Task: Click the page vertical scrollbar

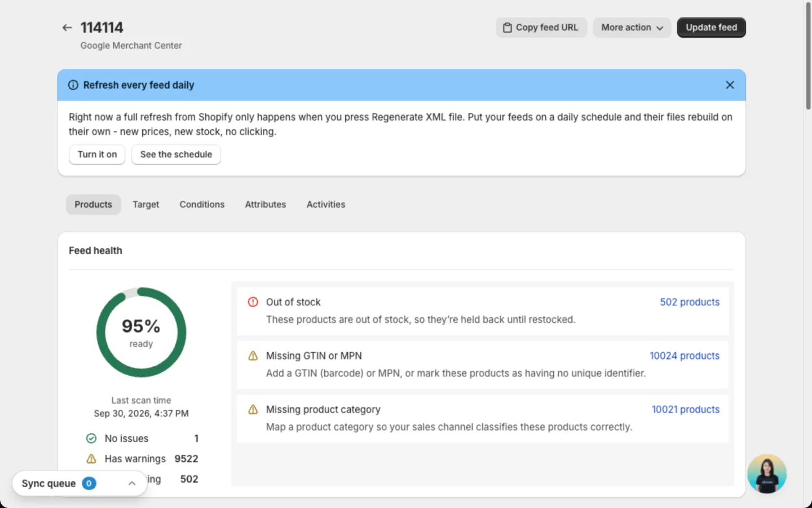Action: click(x=808, y=56)
